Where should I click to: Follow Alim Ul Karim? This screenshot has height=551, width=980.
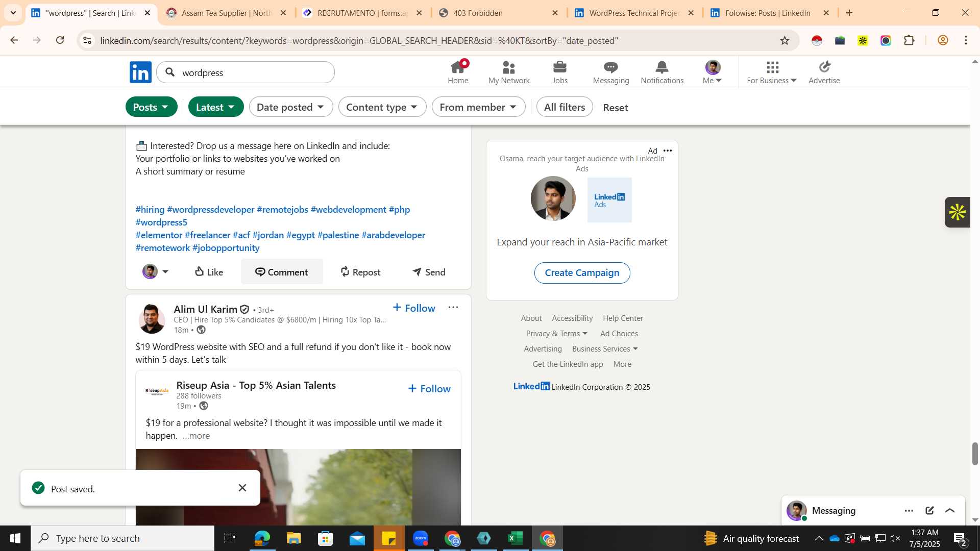pos(414,308)
